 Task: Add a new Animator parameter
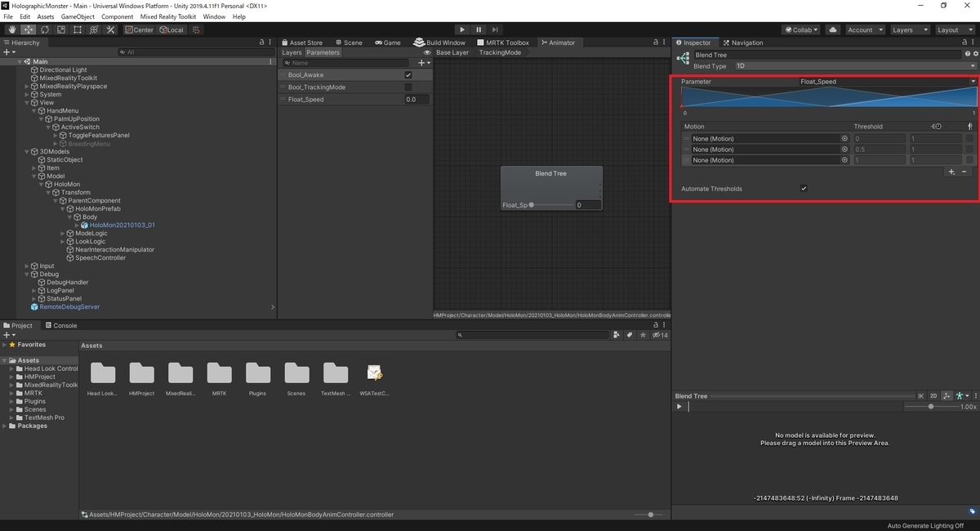click(424, 62)
